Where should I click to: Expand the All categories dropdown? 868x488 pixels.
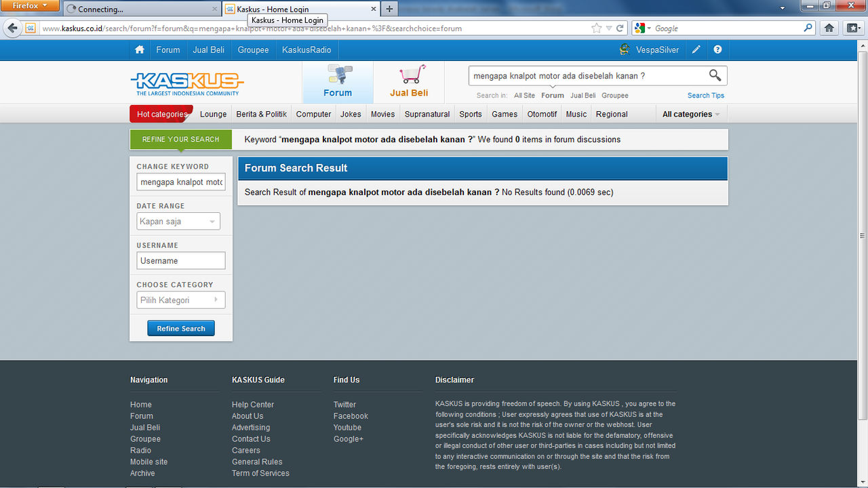tap(691, 114)
